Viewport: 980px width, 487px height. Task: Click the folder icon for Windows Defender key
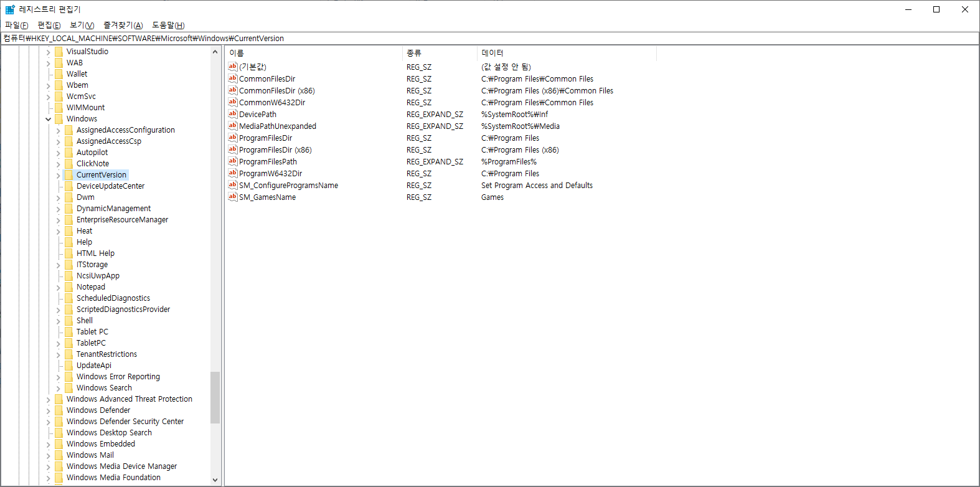[59, 410]
